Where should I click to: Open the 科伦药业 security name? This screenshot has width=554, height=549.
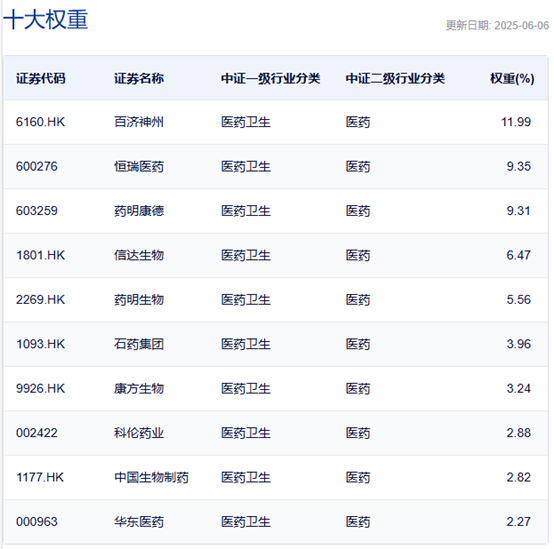[x=139, y=433]
